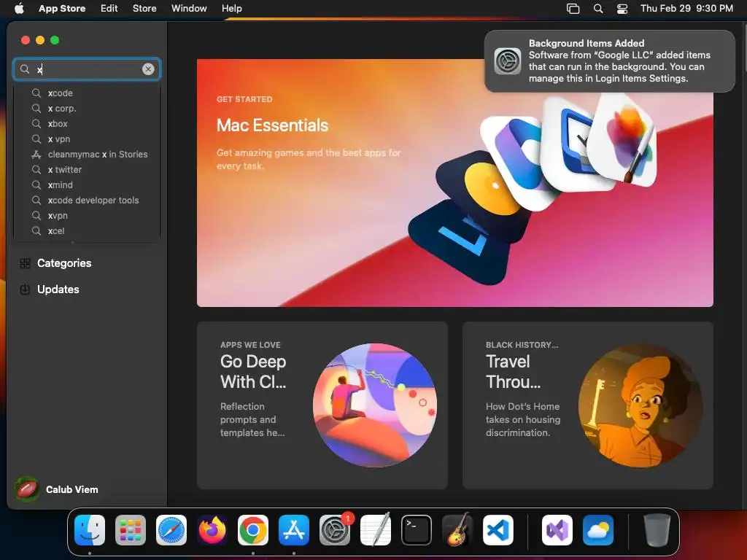Open the Edit menu
This screenshot has height=560, width=747.
[x=109, y=9]
